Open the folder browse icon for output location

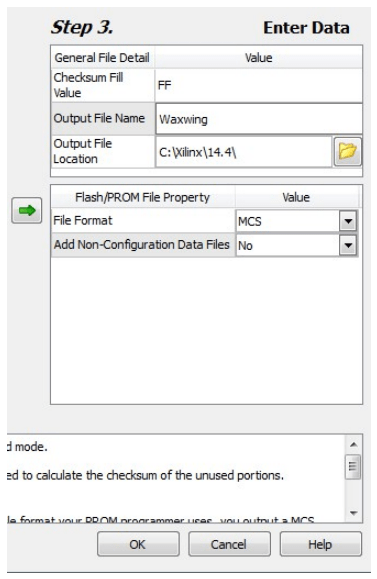(x=347, y=151)
